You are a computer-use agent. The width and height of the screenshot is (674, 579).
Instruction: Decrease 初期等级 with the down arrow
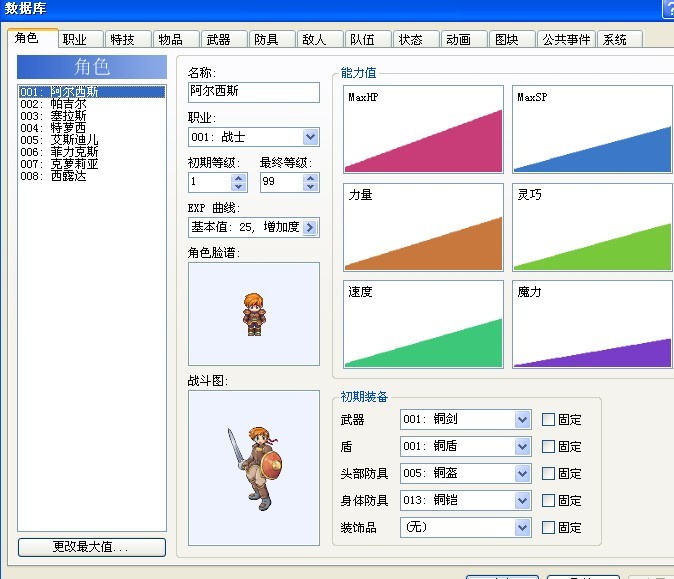239,187
